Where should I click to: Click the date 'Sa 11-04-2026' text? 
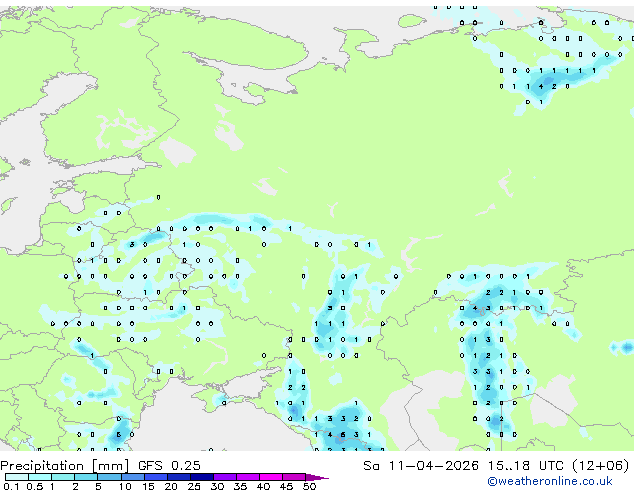pyautogui.click(x=421, y=466)
